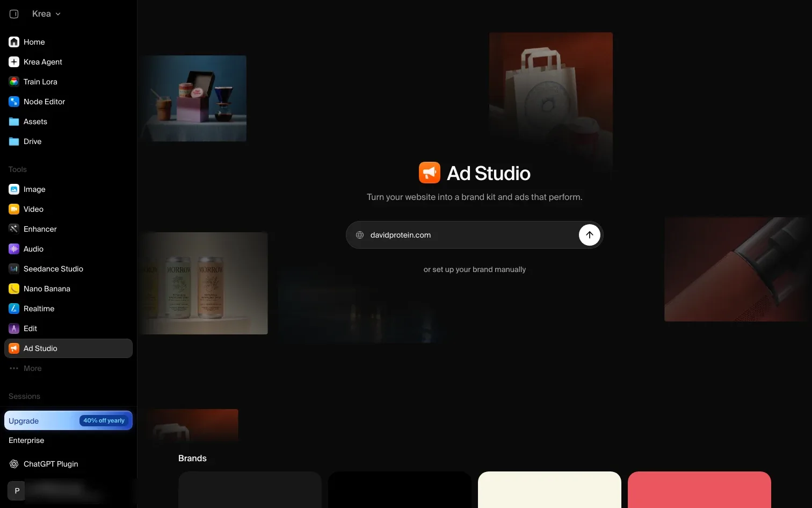
Task: Click the gift box still-life thumbnail
Action: tap(193, 98)
